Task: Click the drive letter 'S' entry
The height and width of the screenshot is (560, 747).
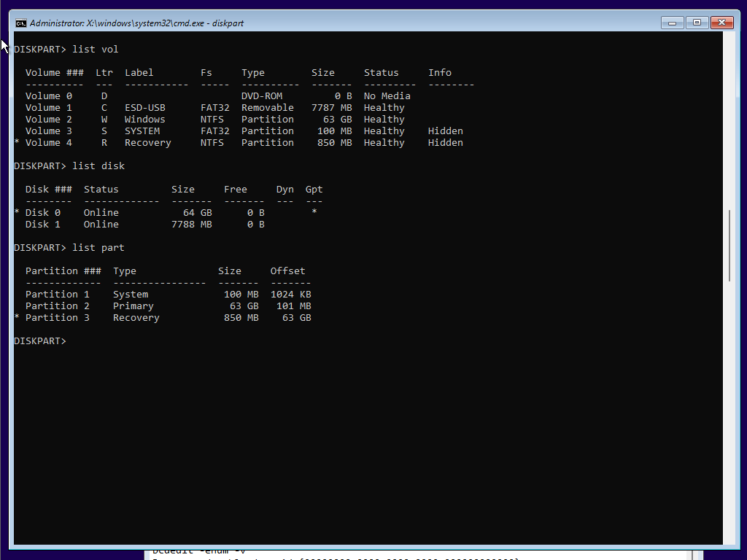Action: click(104, 131)
